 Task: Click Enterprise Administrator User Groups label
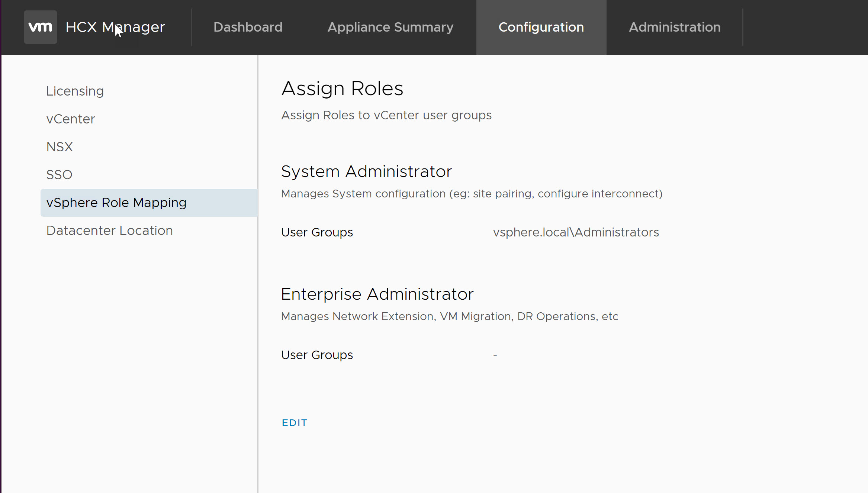[x=317, y=355]
